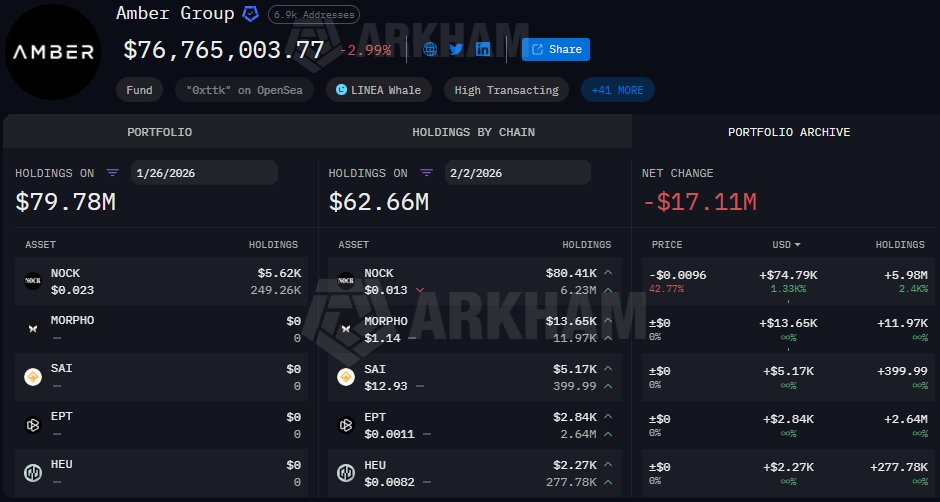The width and height of the screenshot is (940, 502).
Task: Click the green up arrow next to $13.65K
Action: coord(608,321)
